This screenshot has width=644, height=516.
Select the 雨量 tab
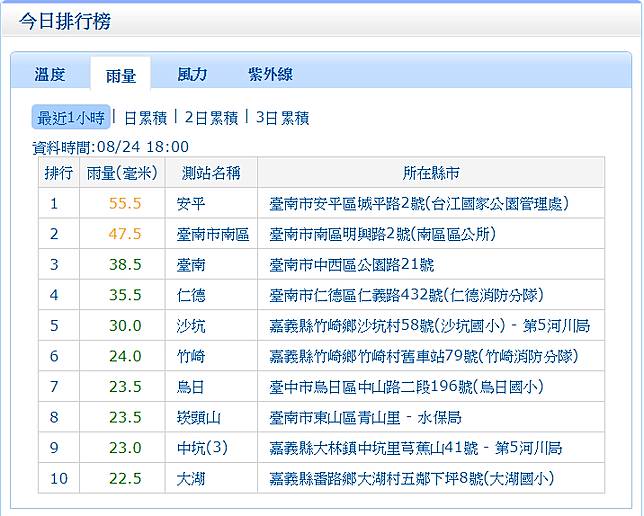120,76
